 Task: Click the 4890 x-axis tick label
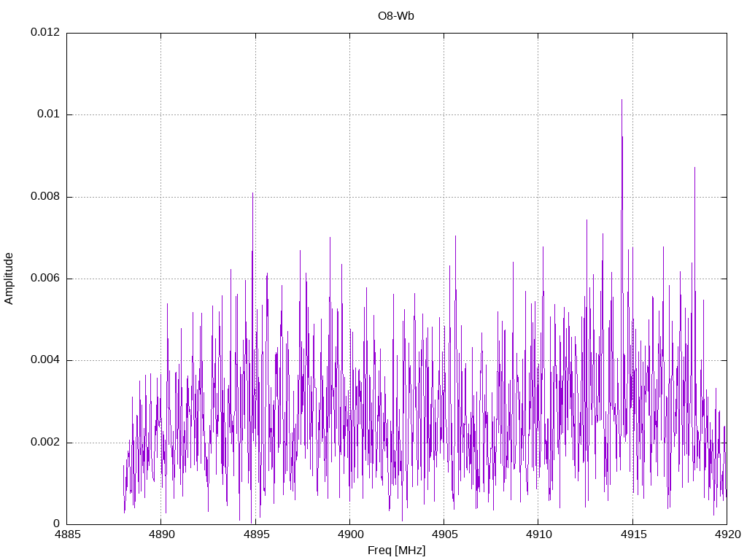click(161, 534)
